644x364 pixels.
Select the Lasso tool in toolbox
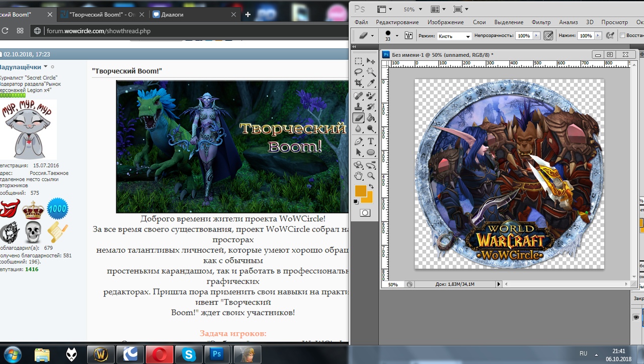pos(358,72)
